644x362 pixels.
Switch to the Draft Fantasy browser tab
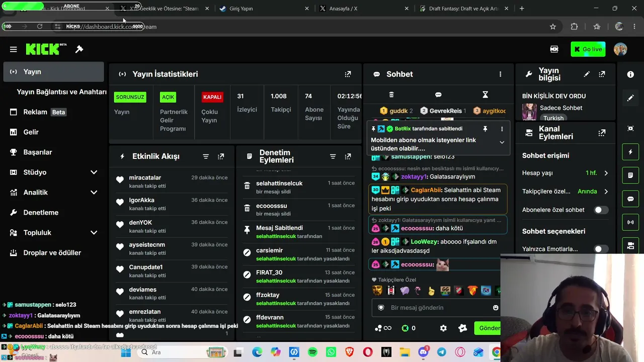[464, 9]
